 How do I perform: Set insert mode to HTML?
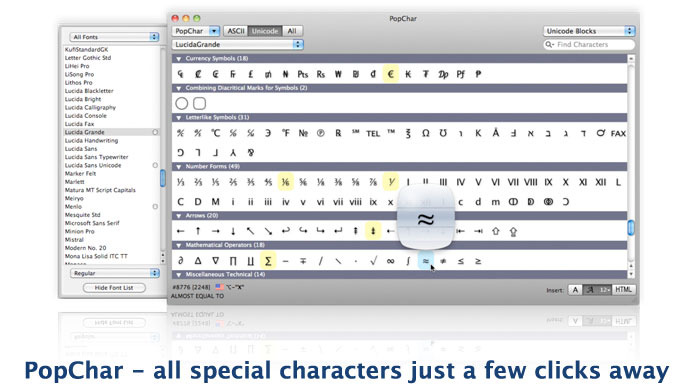(623, 290)
